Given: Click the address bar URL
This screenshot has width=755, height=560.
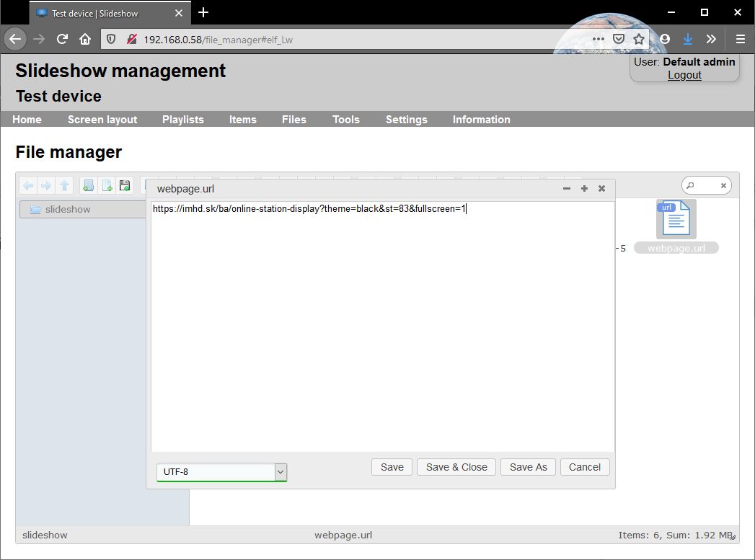Looking at the screenshot, I should [x=218, y=40].
